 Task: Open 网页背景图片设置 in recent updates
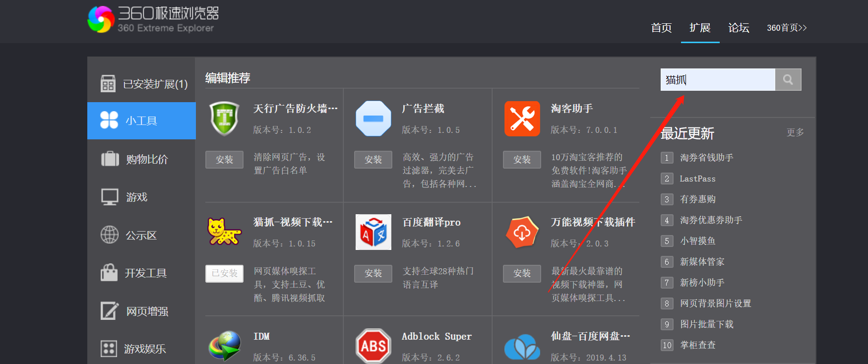[x=715, y=303]
